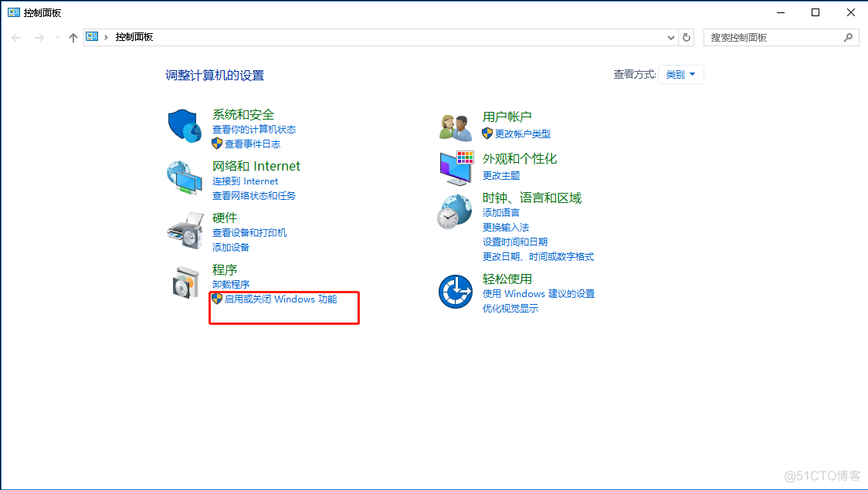Click 设置时间和日期 link
The height and width of the screenshot is (490, 868).
515,242
